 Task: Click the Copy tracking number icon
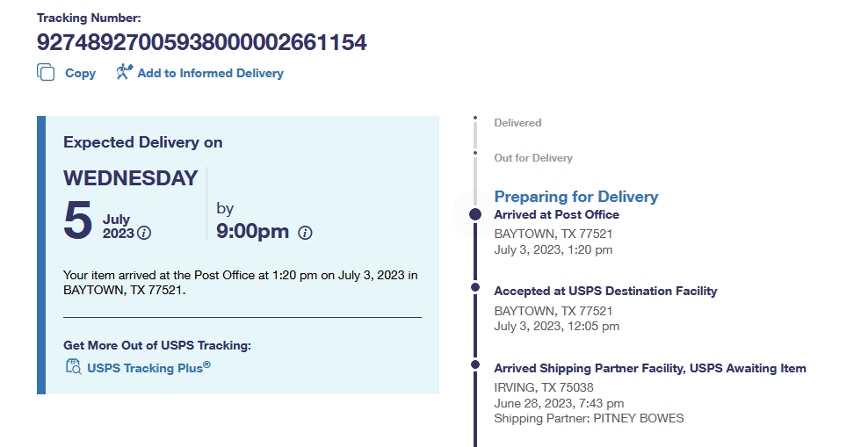[46, 73]
